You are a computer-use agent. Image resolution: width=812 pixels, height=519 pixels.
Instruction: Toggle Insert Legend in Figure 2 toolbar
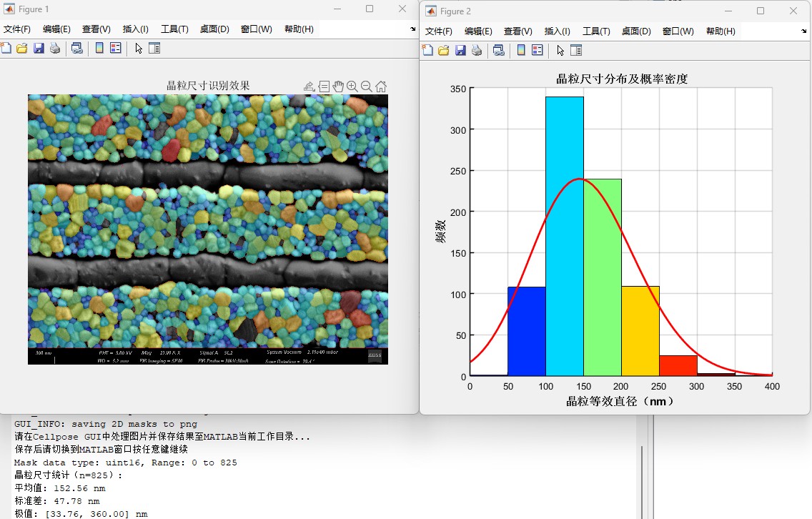(538, 51)
